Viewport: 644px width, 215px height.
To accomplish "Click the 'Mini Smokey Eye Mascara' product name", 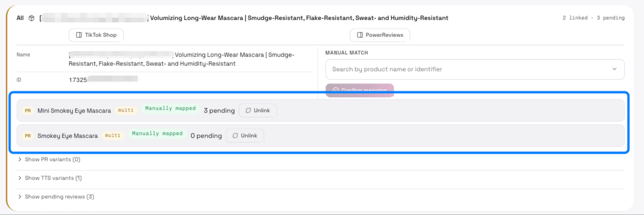I will 74,111.
